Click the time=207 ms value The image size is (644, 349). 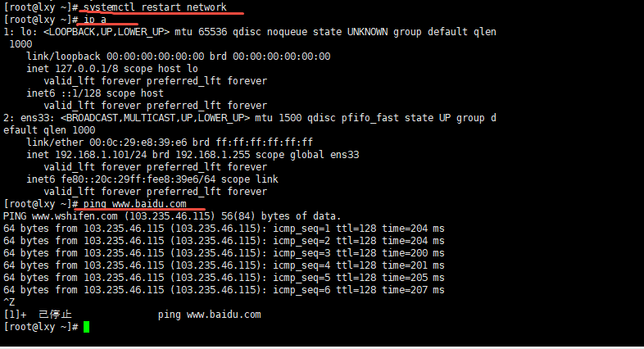tap(413, 290)
